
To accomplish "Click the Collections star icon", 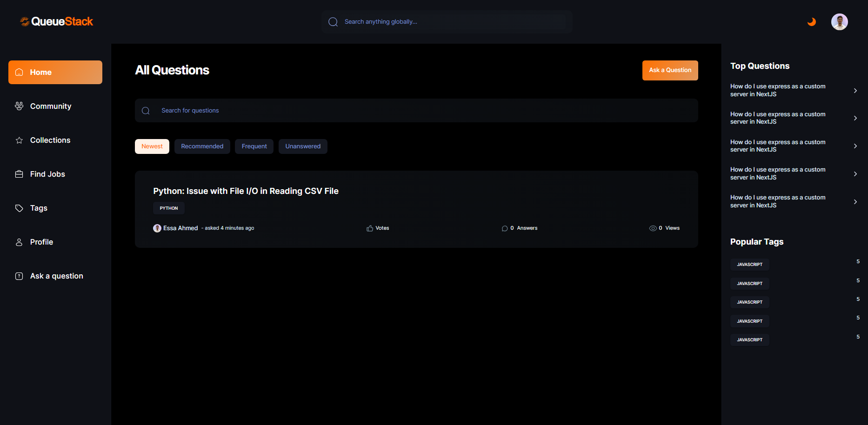I will point(19,140).
